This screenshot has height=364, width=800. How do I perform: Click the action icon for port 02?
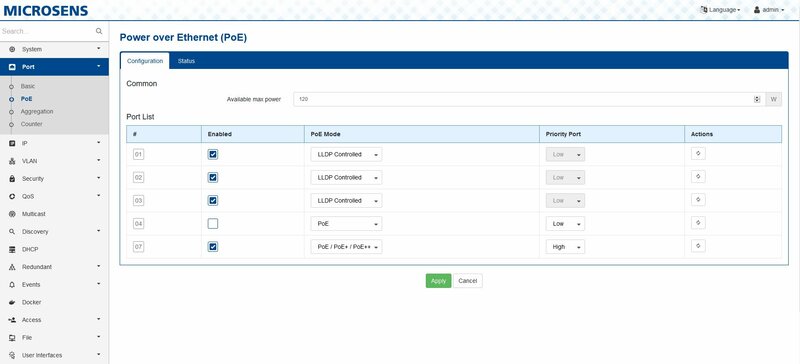(x=698, y=177)
